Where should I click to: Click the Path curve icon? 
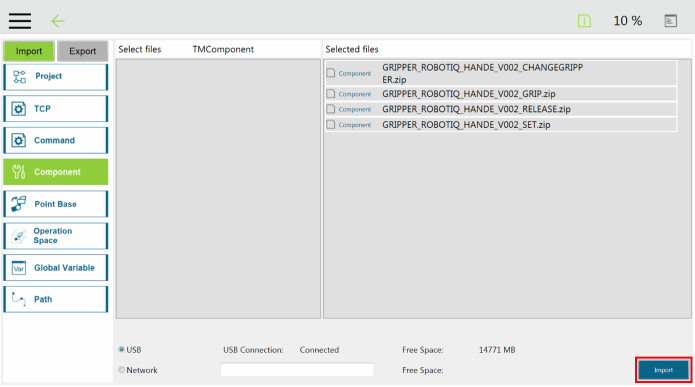coord(19,299)
